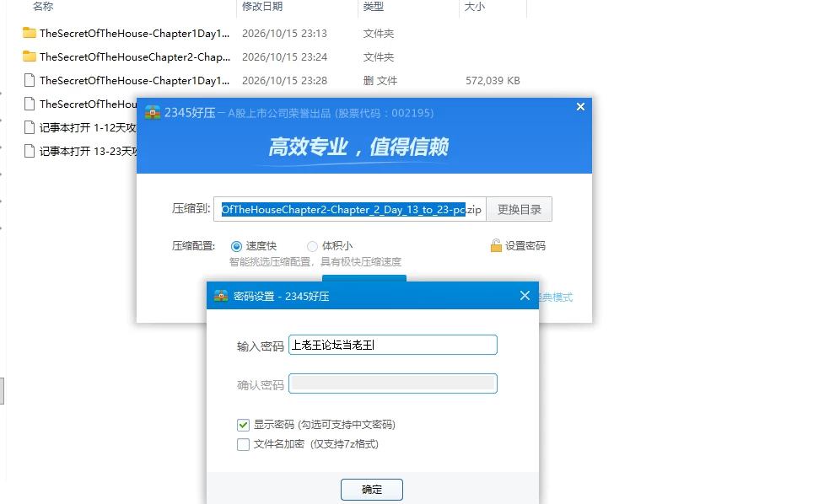This screenshot has width=840, height=504.
Task: Close the 2345好压 compression window
Action: click(580, 106)
